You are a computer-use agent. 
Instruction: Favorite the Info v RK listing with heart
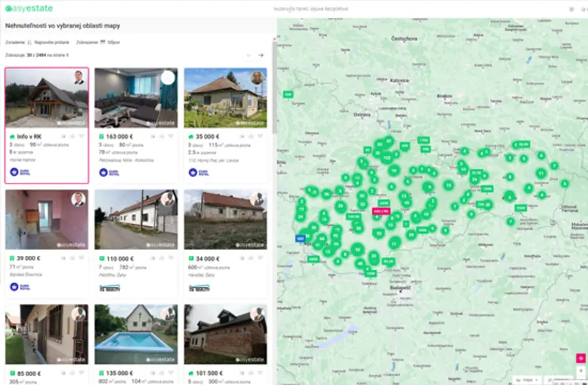[x=81, y=136]
